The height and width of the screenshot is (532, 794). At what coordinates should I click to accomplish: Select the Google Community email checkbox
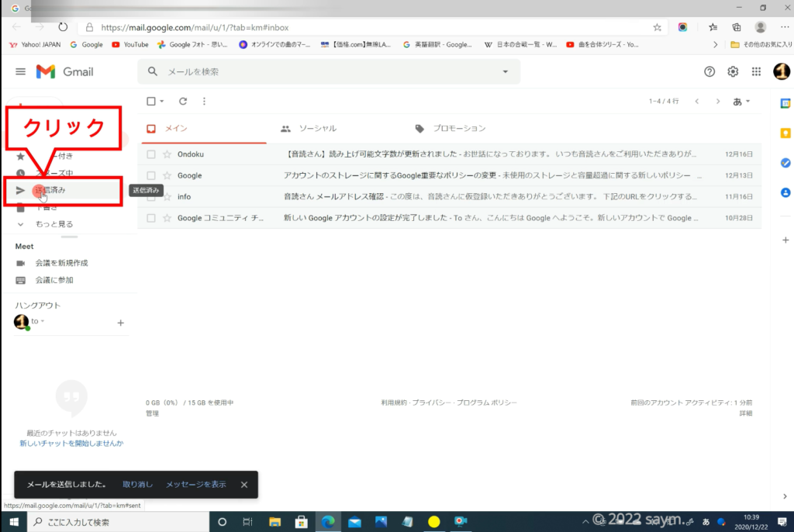[x=151, y=219]
